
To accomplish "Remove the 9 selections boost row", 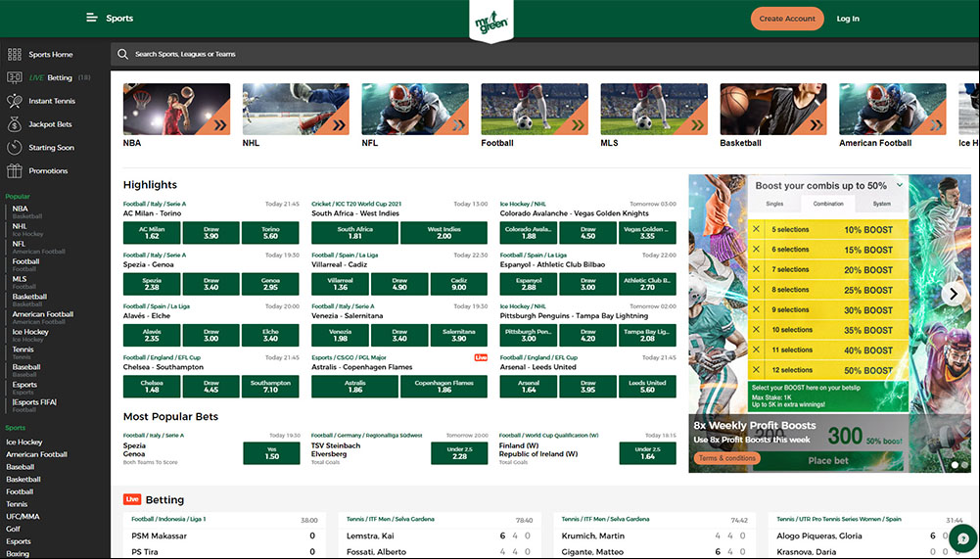I will click(756, 309).
